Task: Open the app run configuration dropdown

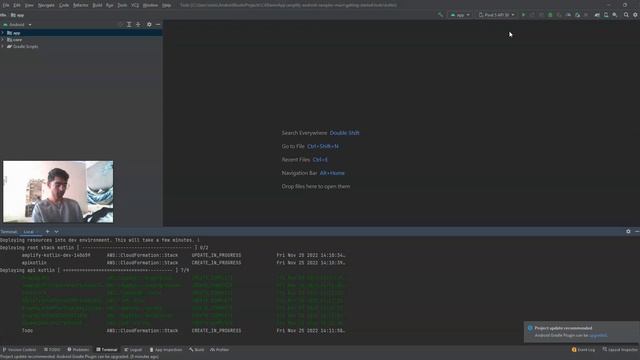Action: tap(460, 15)
